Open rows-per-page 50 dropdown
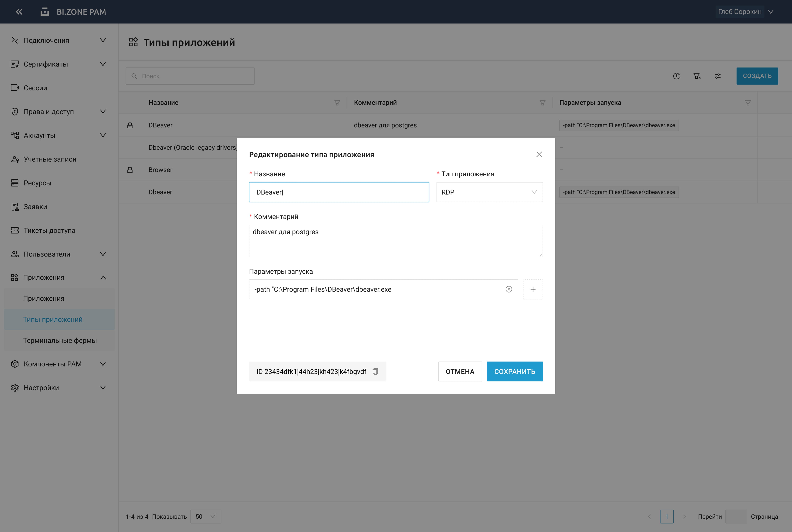This screenshot has height=532, width=792. click(206, 516)
